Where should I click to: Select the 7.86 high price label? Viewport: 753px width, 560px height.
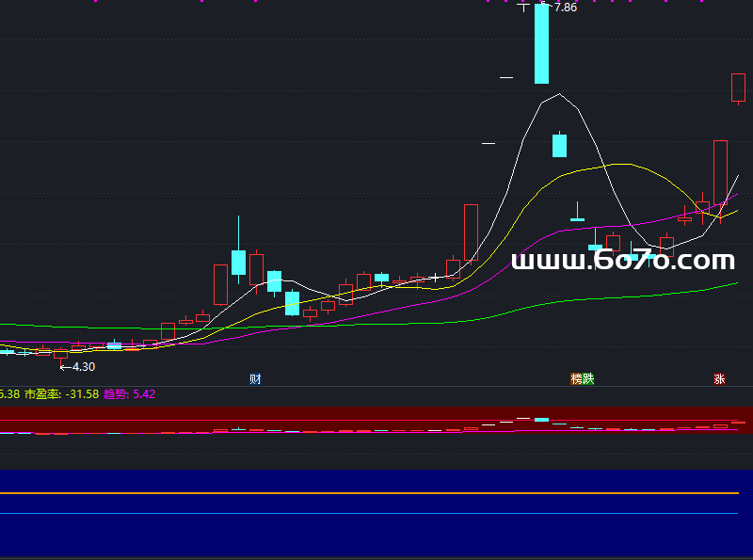(566, 8)
